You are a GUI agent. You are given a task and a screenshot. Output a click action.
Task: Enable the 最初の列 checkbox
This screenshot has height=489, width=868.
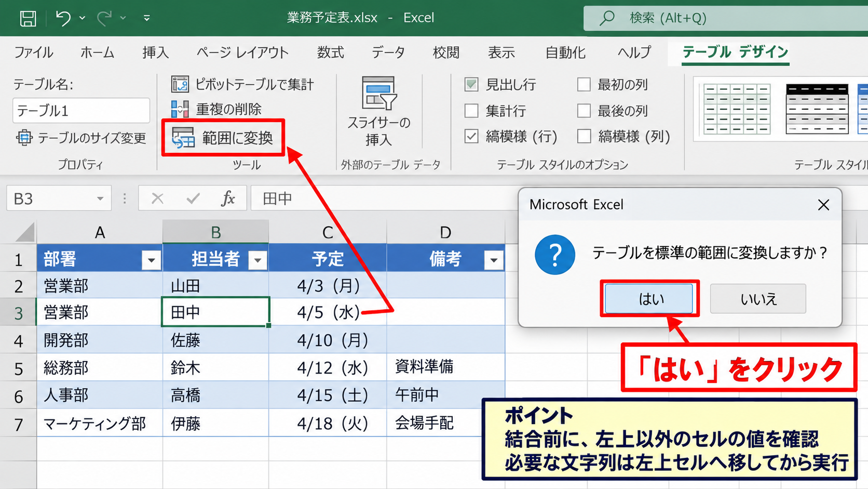pos(584,84)
